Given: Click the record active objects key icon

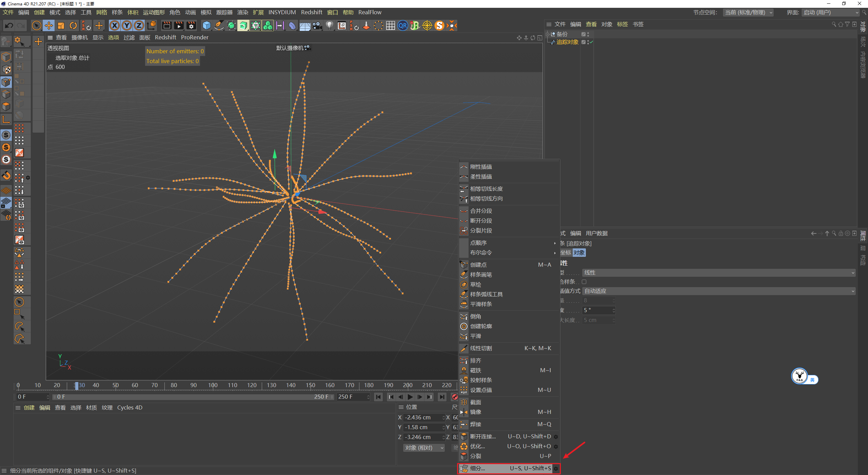Looking at the screenshot, I should [455, 397].
